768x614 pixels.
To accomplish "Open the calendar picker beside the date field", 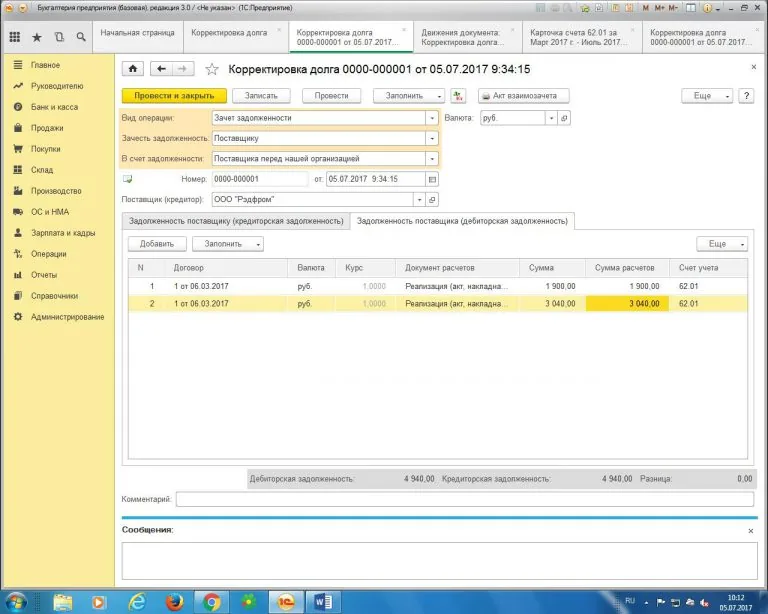I will click(432, 179).
